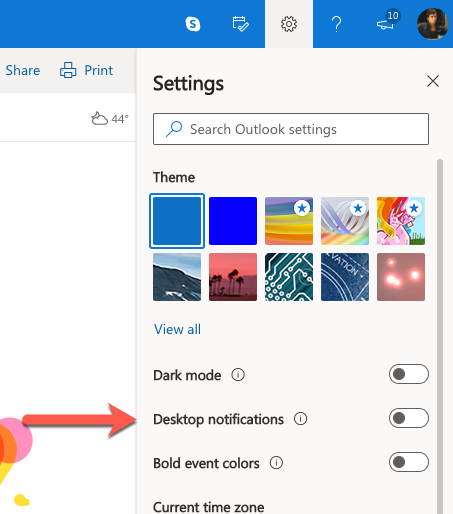
Task: Click the Settings panel vertical scrollbar
Action: click(x=440, y=337)
